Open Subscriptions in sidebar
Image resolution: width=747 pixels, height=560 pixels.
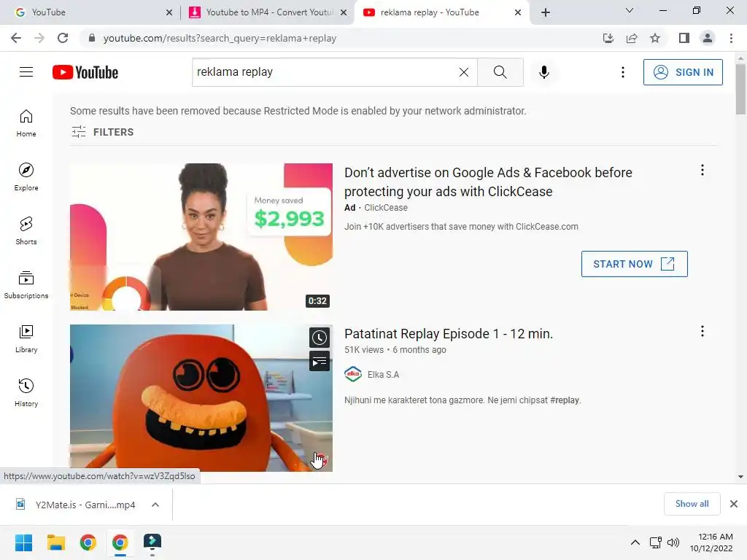click(26, 285)
